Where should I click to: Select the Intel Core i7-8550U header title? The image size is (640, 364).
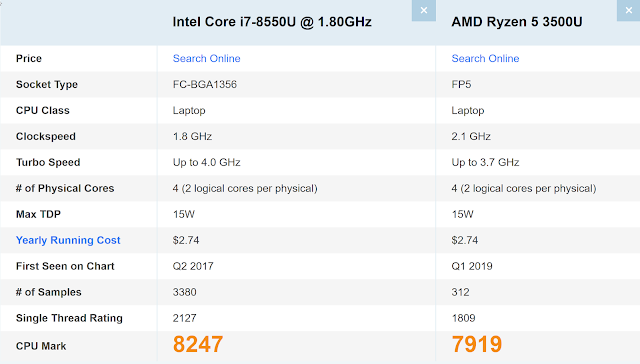point(272,22)
